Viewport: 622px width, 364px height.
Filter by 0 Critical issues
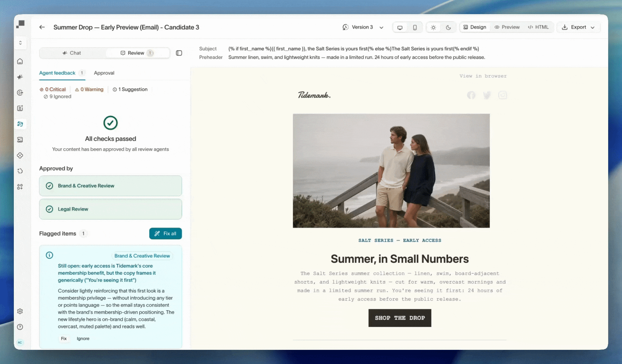(53, 89)
